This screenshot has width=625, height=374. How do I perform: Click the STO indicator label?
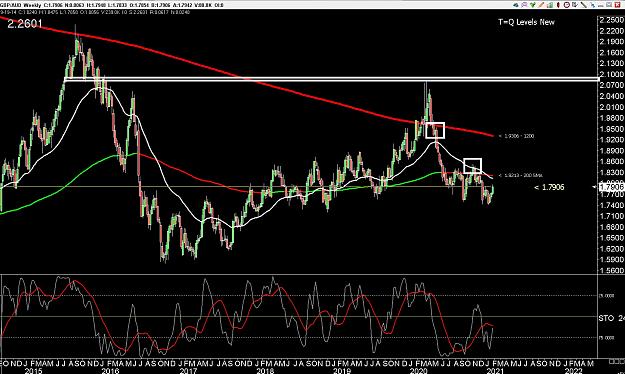click(606, 318)
